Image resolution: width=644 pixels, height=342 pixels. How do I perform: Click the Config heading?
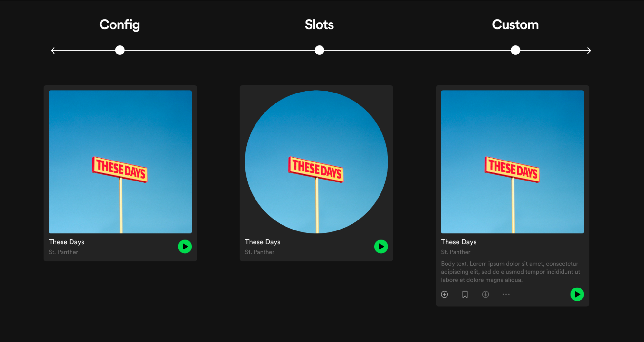(x=120, y=25)
